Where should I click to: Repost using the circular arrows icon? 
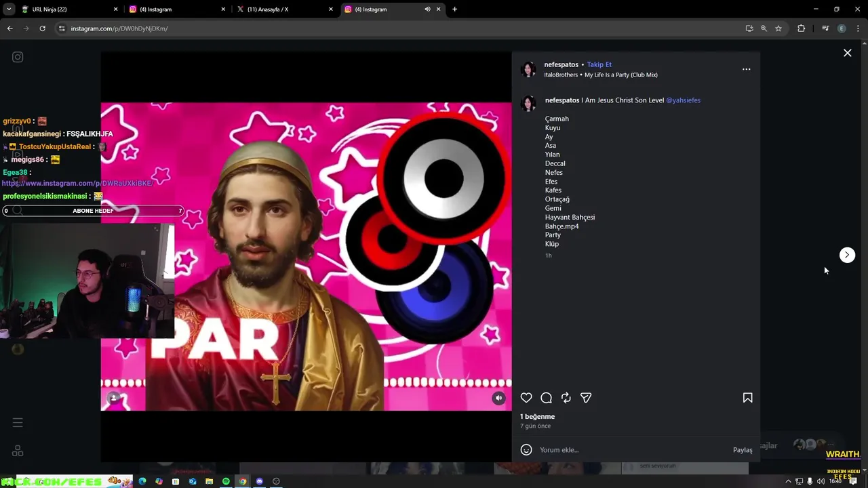[566, 398]
